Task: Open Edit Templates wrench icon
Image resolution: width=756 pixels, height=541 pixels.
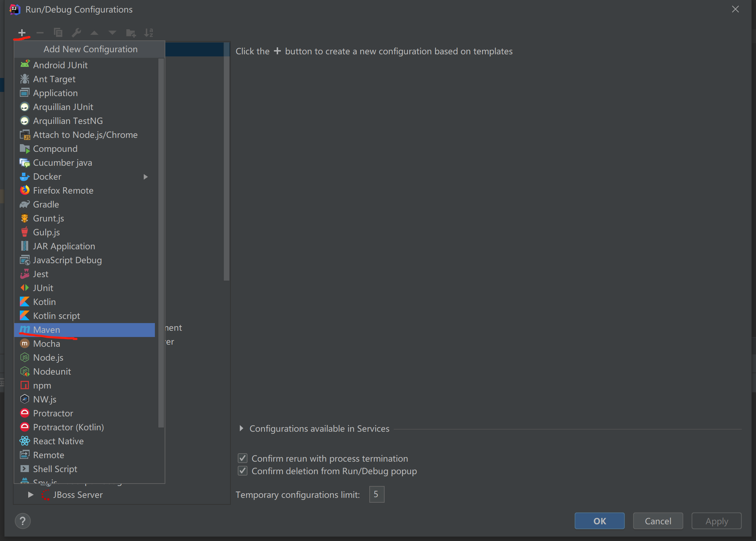Action: [76, 33]
